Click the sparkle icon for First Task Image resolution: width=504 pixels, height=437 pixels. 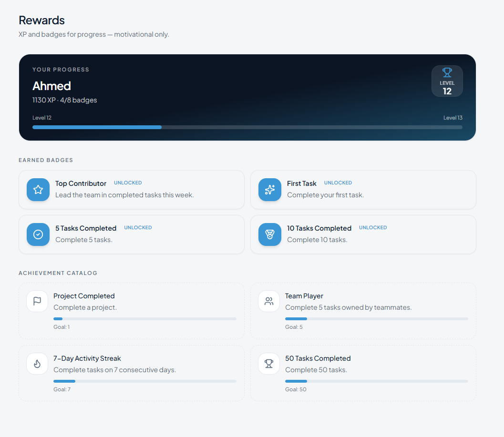point(270,190)
